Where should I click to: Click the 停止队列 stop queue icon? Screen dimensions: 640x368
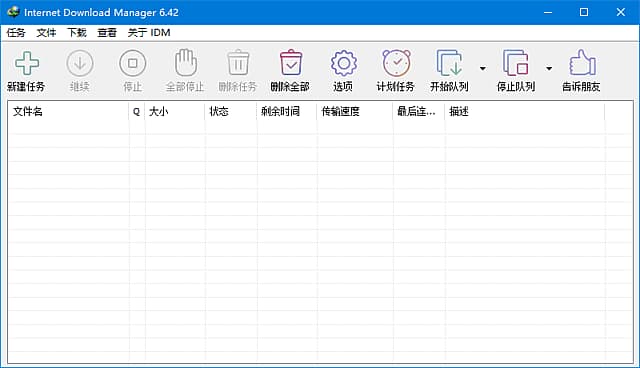[x=516, y=63]
